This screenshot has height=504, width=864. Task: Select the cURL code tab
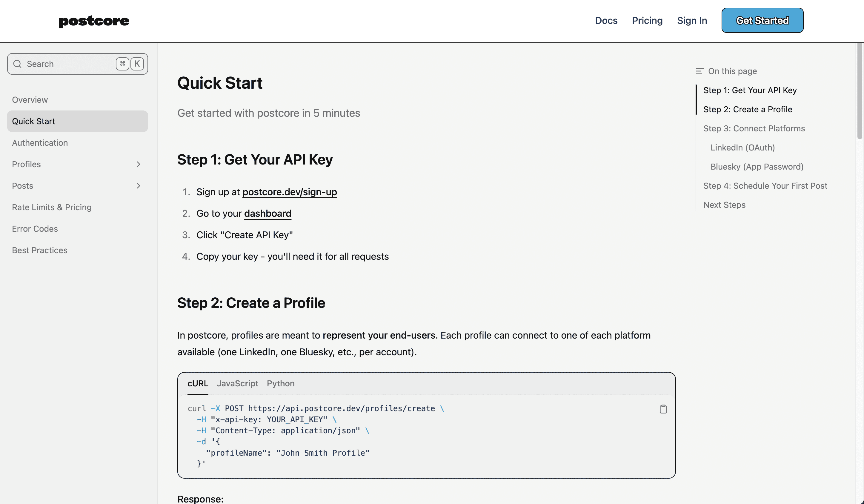click(x=197, y=383)
